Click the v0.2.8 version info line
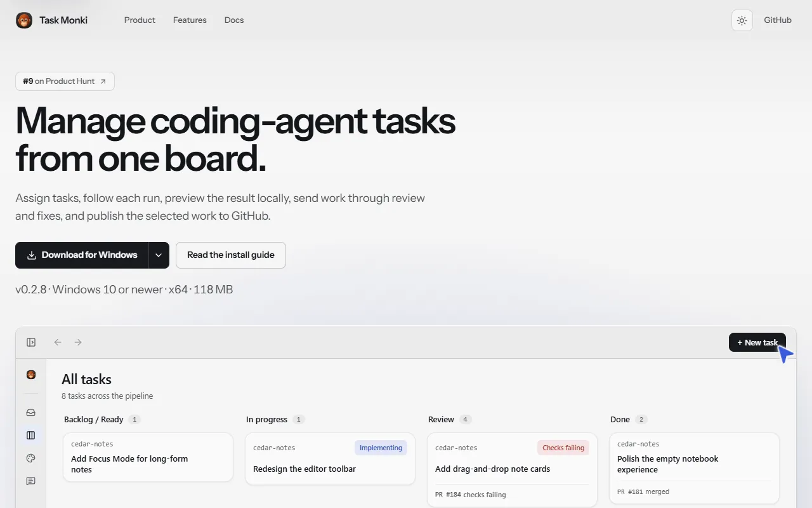812x508 pixels. 124,290
